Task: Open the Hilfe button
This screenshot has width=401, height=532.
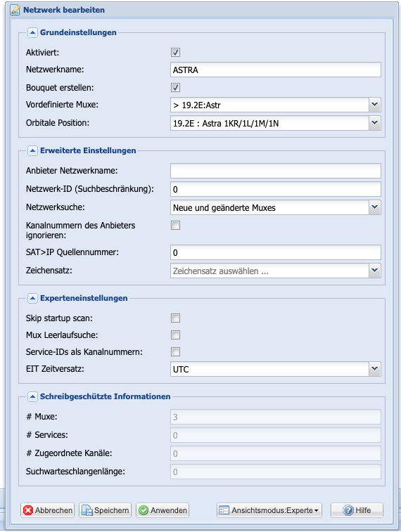Action: coord(357,510)
